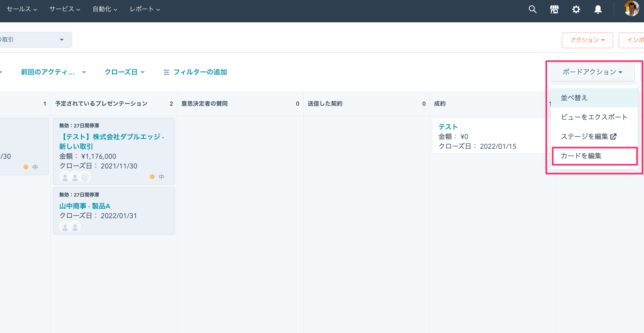Image resolution: width=644 pixels, height=333 pixels.
Task: Click the orange priority dot on the ダブルエッジ card
Action: pyautogui.click(x=152, y=177)
